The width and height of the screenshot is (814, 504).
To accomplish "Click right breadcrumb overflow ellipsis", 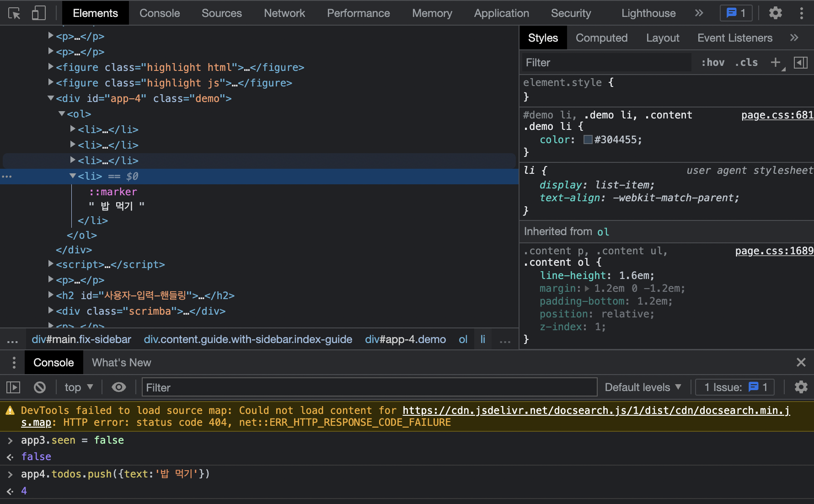I will (505, 339).
